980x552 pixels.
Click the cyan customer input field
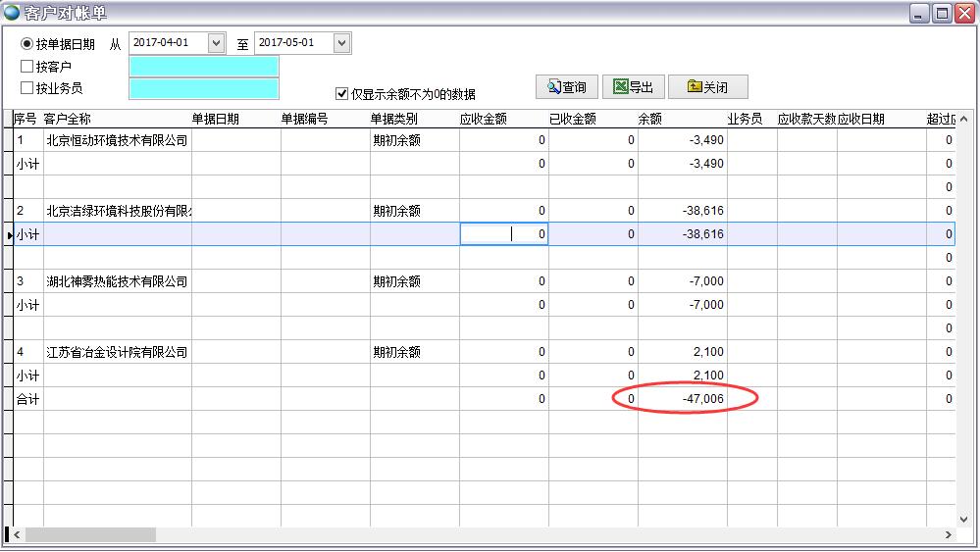click(203, 66)
